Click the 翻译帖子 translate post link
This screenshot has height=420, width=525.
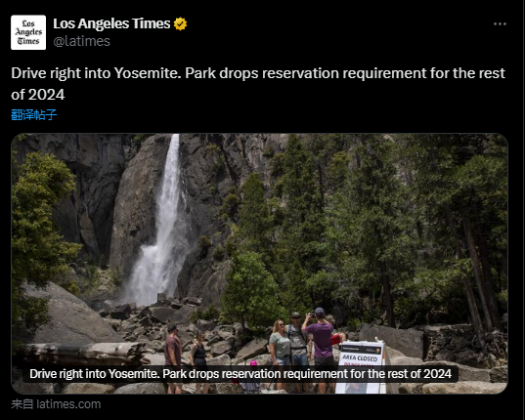pyautogui.click(x=34, y=114)
